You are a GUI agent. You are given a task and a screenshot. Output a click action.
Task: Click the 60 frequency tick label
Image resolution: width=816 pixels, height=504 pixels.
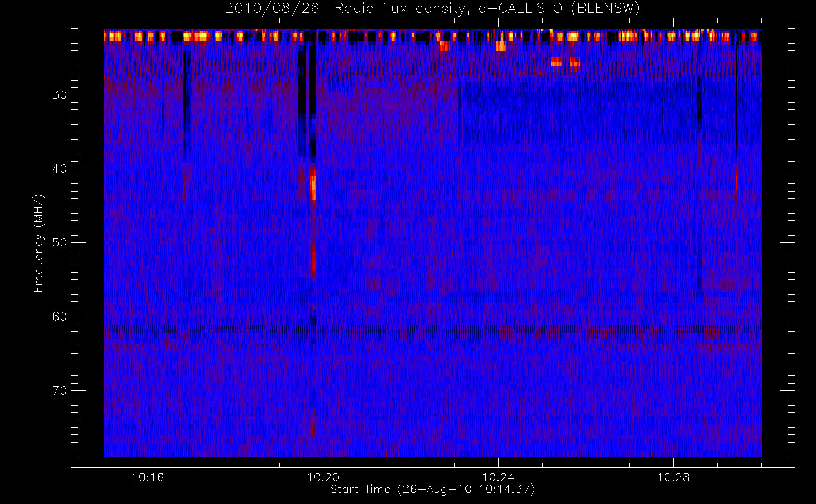click(60, 317)
